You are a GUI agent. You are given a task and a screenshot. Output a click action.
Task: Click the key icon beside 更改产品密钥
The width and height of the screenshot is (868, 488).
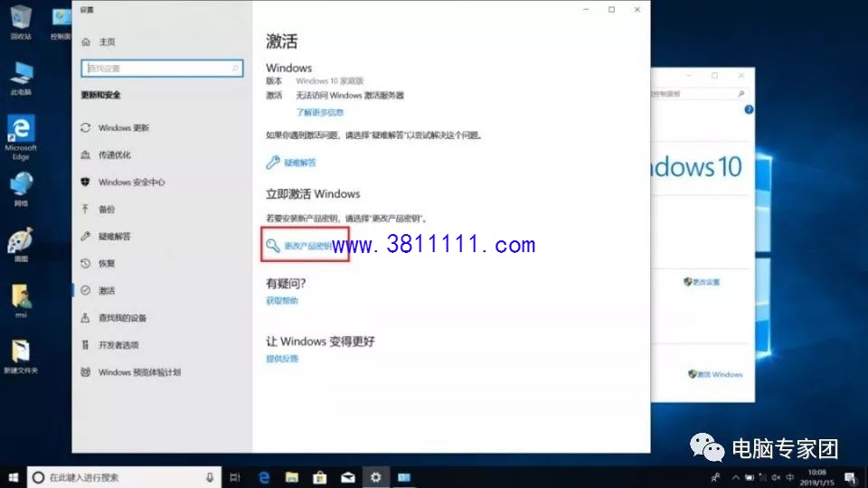pos(272,246)
